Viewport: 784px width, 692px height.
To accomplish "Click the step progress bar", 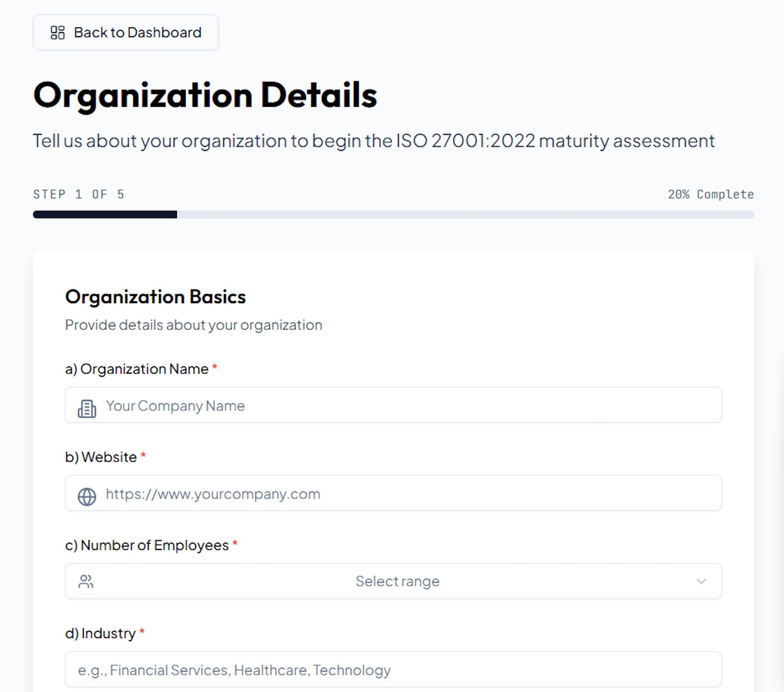I will click(x=393, y=215).
